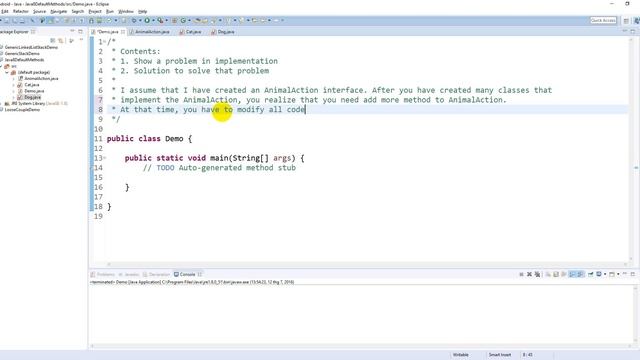Image resolution: width=640 pixels, height=360 pixels.
Task: Click the editor horizontal scrollbar
Action: pos(367,264)
